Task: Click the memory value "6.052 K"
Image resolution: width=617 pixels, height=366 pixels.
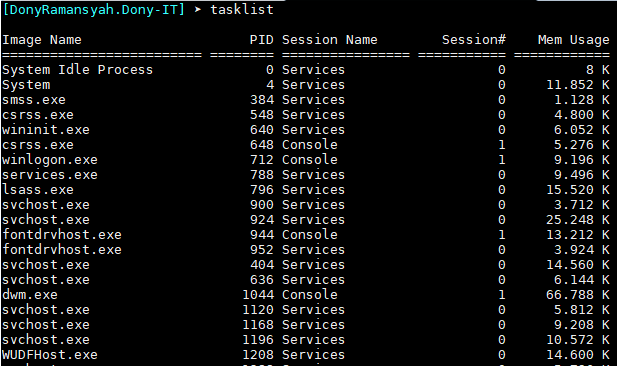Action: [x=582, y=130]
